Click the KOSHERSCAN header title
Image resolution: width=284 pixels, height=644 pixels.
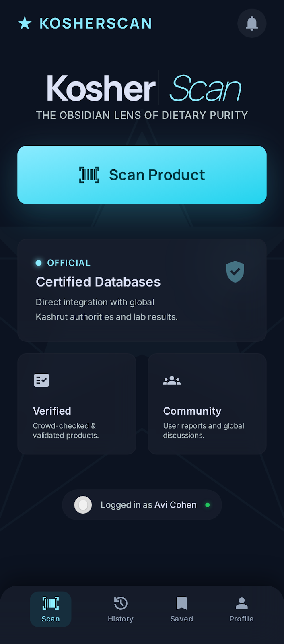[96, 23]
